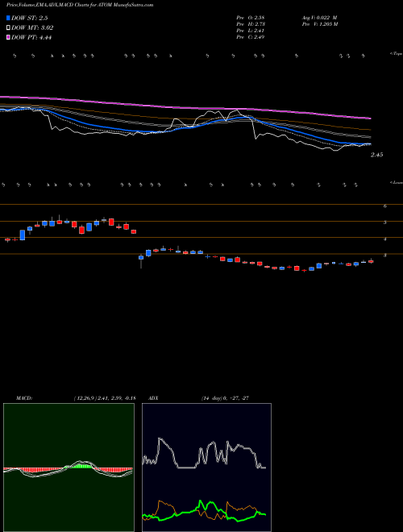Select the 'DOW MT: 3.02' legend label
This screenshot has width=403, height=532.
click(32, 28)
